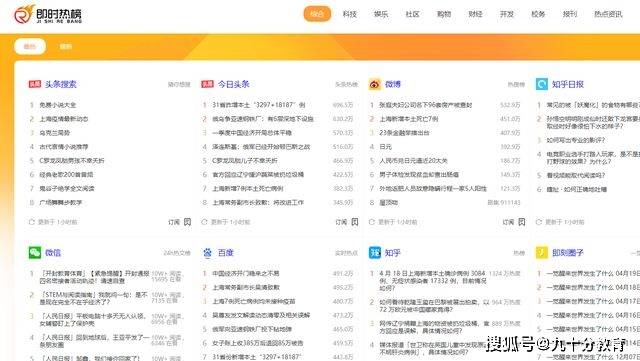Image resolution: width=640 pixels, height=361 pixels.
Task: Open the 人民币兑日元逼近20大关 Weibo item
Action: pyautogui.click(x=413, y=160)
